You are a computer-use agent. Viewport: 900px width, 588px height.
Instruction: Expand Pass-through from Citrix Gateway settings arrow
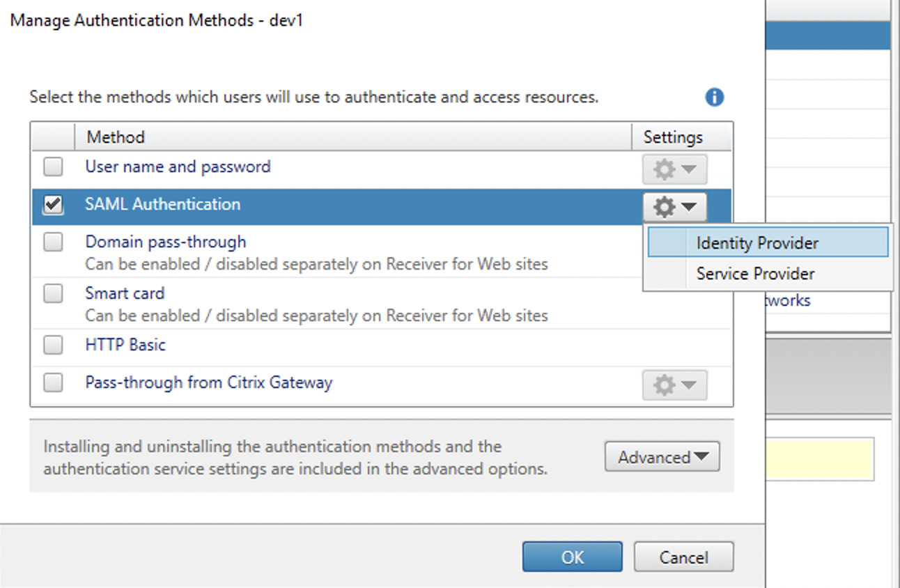(x=689, y=385)
